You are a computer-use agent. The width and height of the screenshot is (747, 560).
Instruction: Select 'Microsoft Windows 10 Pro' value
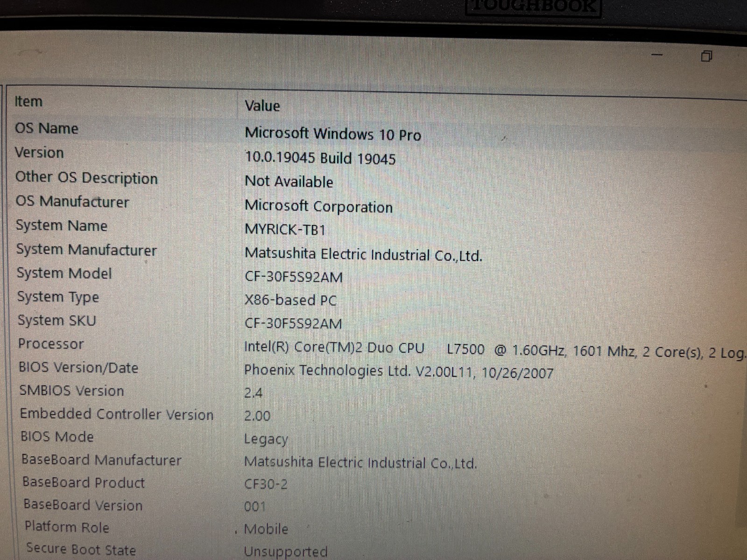333,134
